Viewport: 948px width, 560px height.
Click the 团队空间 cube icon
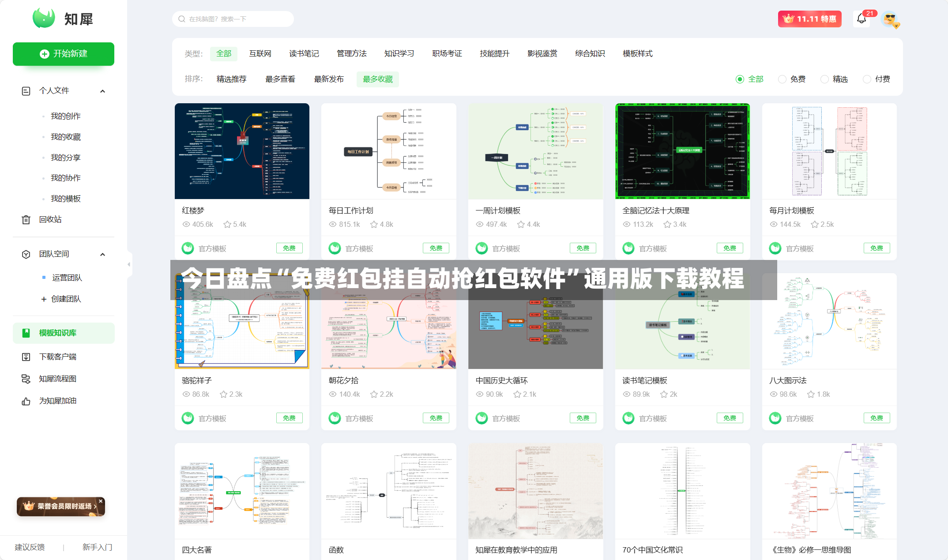[x=26, y=254]
